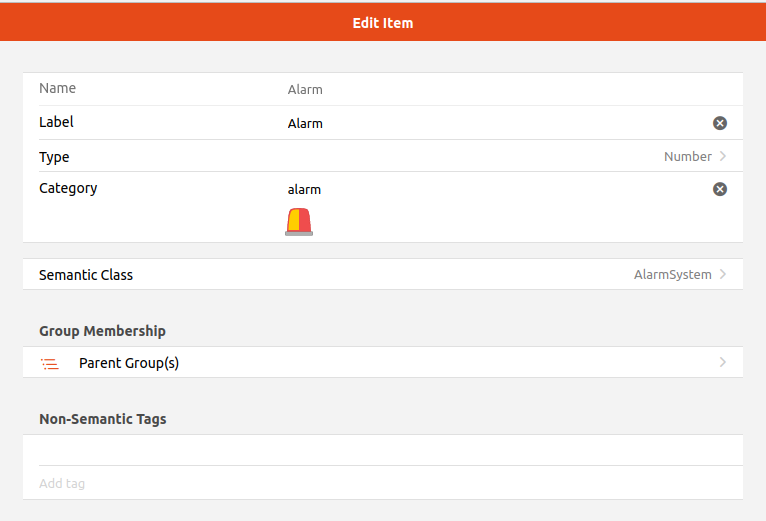
Task: Click the Group Membership heading
Action: (x=102, y=331)
